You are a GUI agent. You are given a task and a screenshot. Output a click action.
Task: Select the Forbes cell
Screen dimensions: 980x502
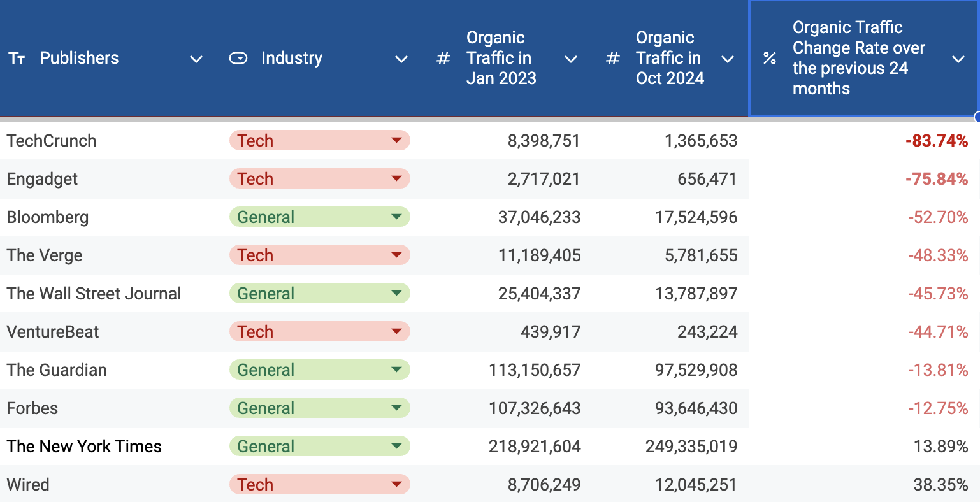tap(111, 408)
